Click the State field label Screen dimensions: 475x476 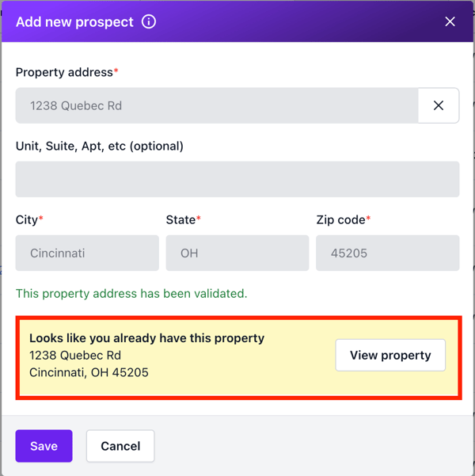click(180, 219)
